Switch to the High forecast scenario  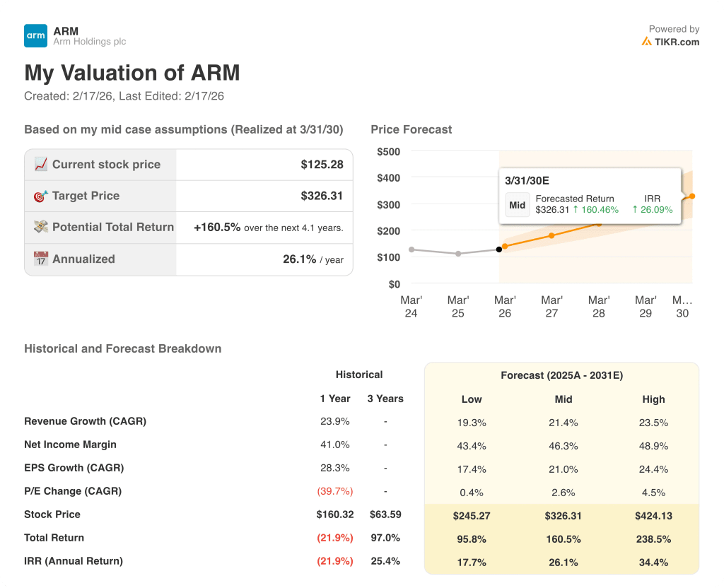click(x=654, y=399)
